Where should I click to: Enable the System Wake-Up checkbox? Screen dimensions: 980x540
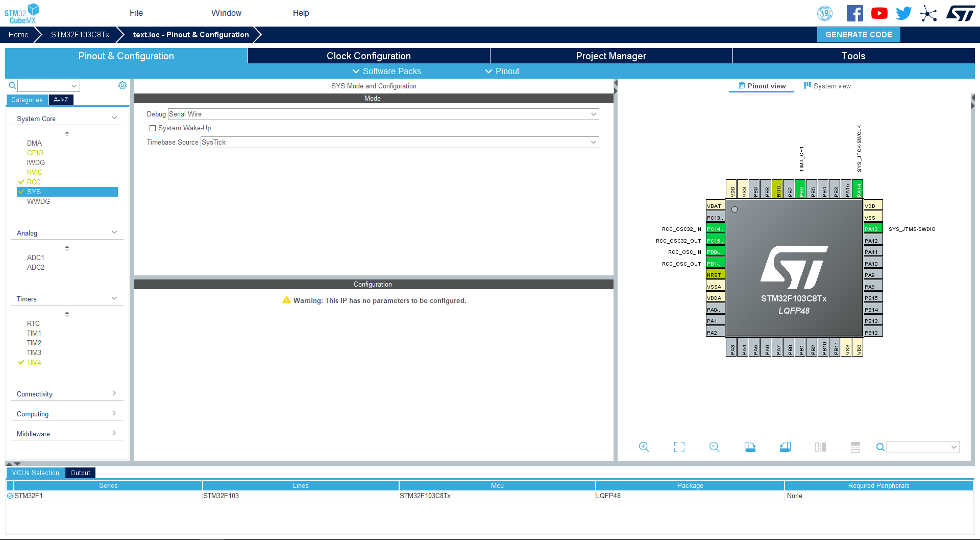tap(153, 128)
